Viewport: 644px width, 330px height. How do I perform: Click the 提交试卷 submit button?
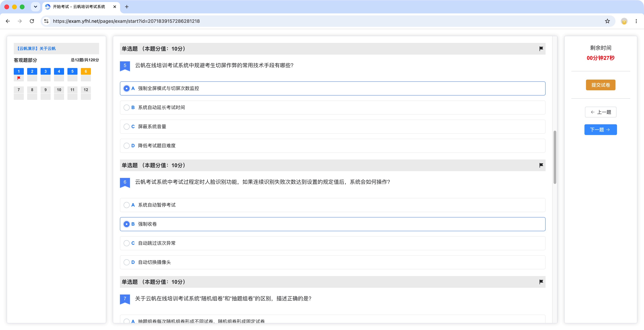point(601,85)
